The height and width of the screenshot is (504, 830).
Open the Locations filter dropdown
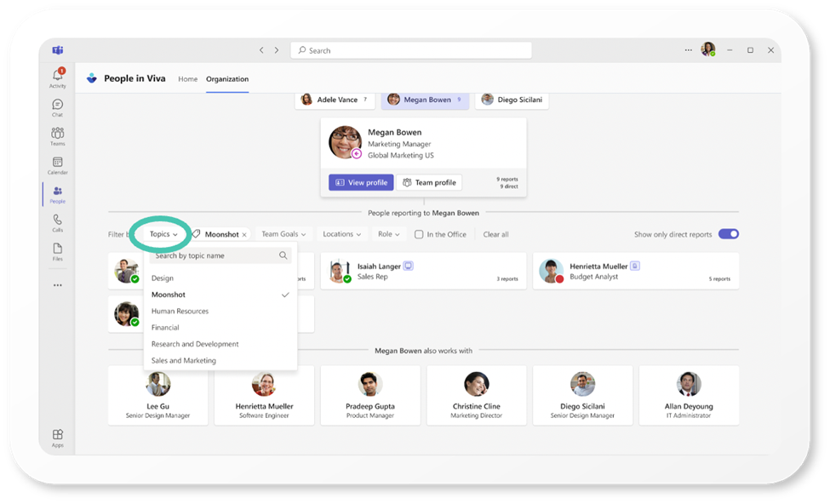(x=341, y=233)
